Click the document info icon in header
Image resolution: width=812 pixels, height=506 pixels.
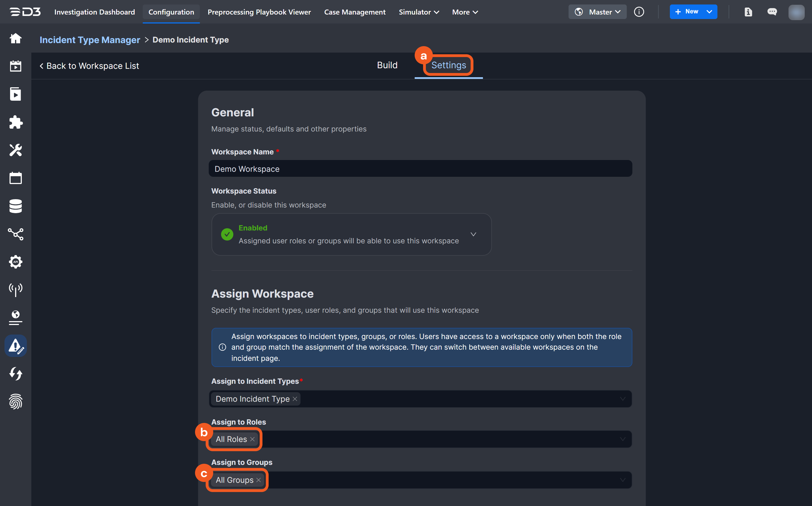click(748, 12)
